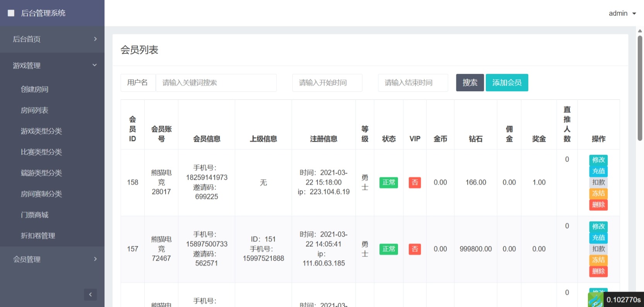Click 删除 for member 158
644x307 pixels.
click(598, 205)
